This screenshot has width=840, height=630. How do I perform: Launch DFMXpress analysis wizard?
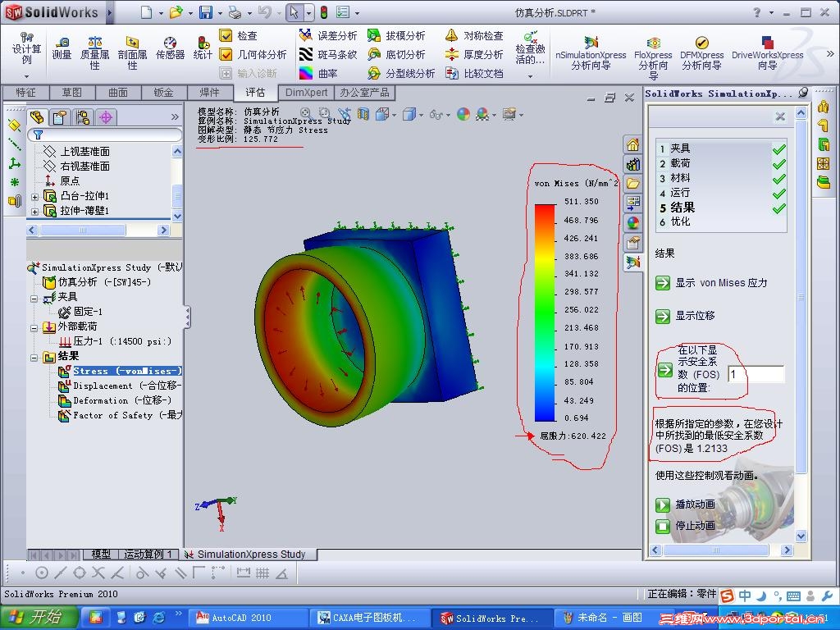[x=702, y=53]
